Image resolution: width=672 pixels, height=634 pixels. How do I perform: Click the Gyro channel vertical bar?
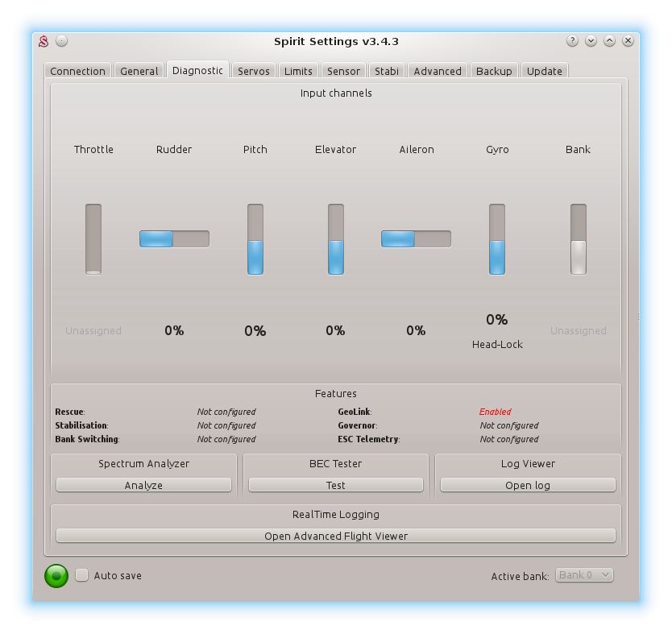pos(497,239)
